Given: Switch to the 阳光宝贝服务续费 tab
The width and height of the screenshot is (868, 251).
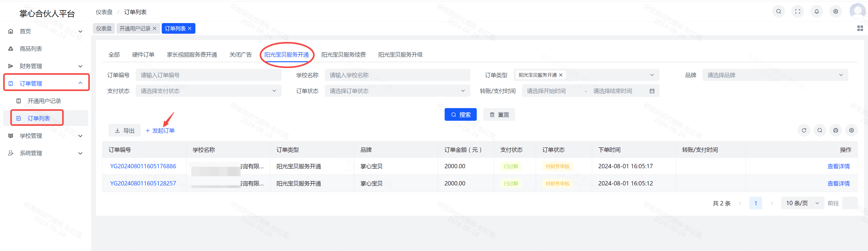Looking at the screenshot, I should [x=343, y=54].
